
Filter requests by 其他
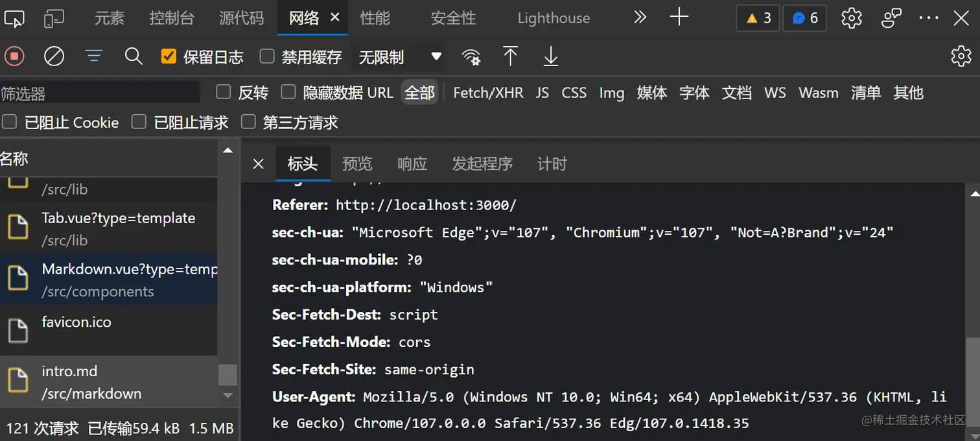pos(908,93)
